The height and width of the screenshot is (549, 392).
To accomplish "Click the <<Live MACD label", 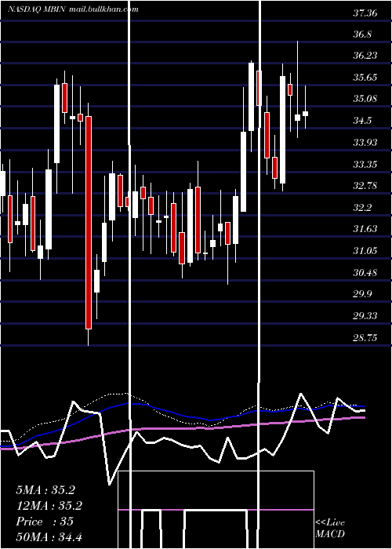I will (x=330, y=528).
